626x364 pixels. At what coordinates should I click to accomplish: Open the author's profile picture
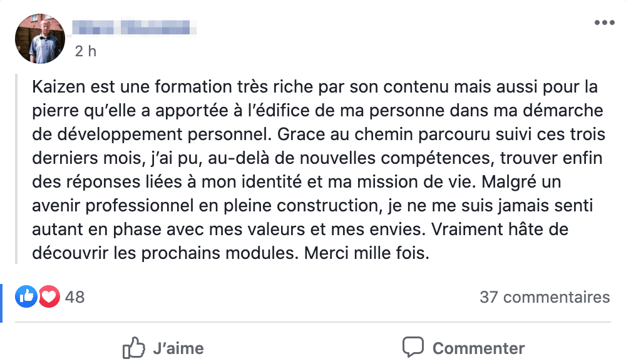[x=39, y=38]
